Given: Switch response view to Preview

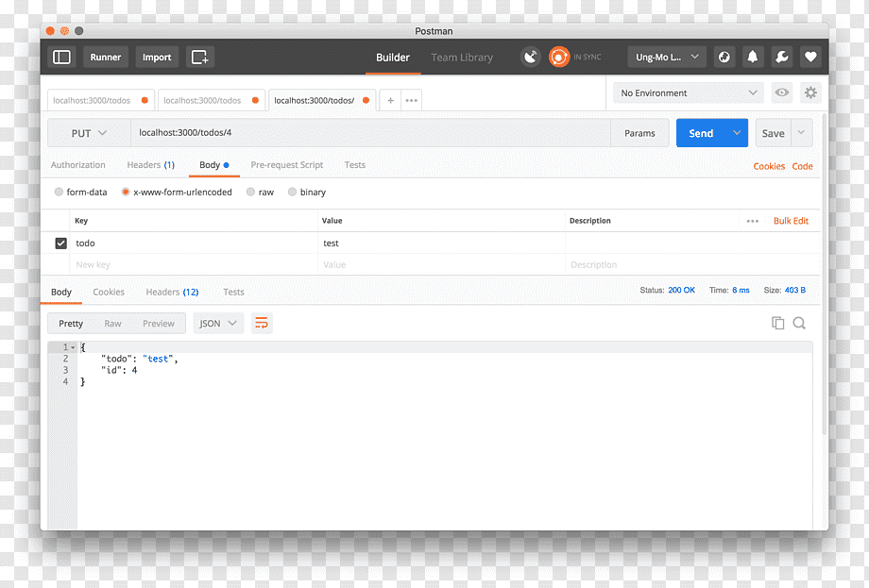Looking at the screenshot, I should coord(159,324).
